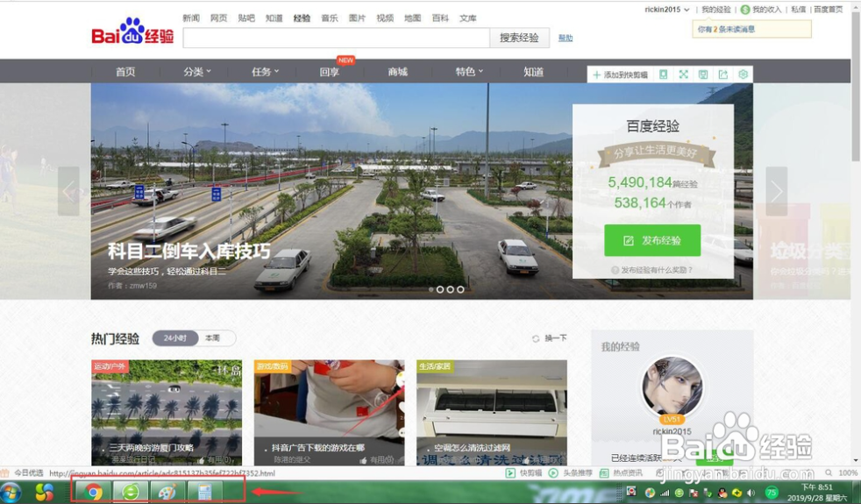Click the 搜索经验 search button
This screenshot has height=504, width=861.
click(519, 38)
